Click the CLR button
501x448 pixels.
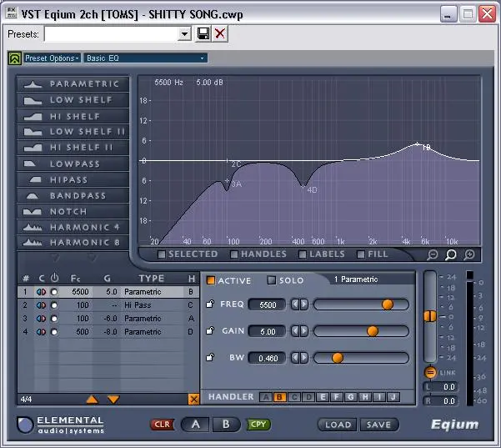(x=163, y=425)
